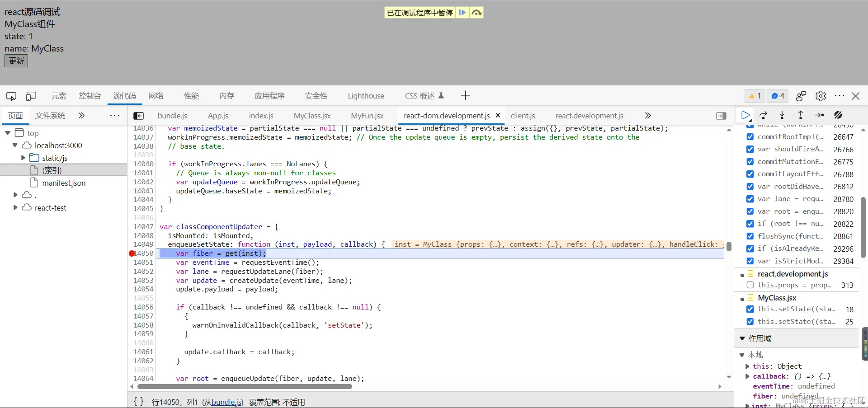Switch to the 控制台 Console tab
Viewport: 868px width, 408px height.
[x=90, y=96]
